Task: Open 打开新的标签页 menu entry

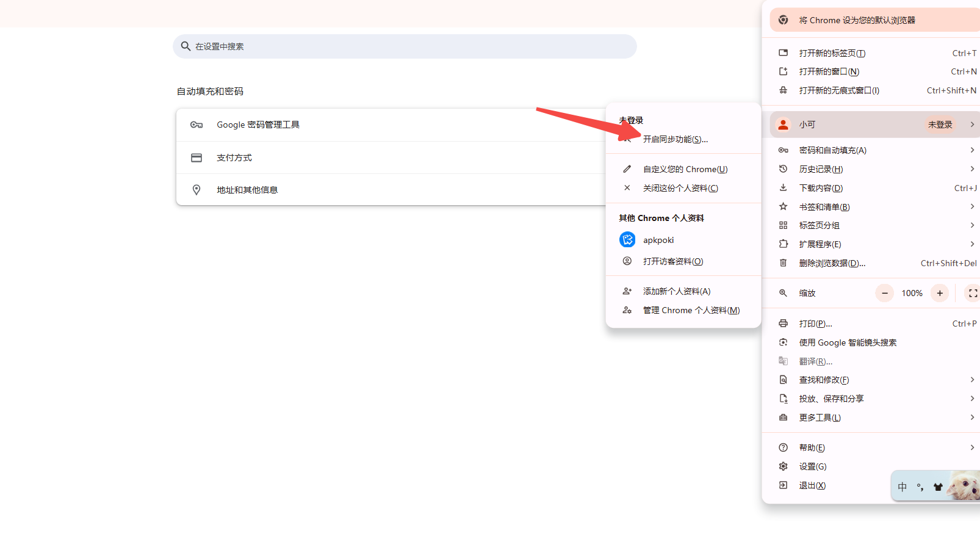Action: 871,53
